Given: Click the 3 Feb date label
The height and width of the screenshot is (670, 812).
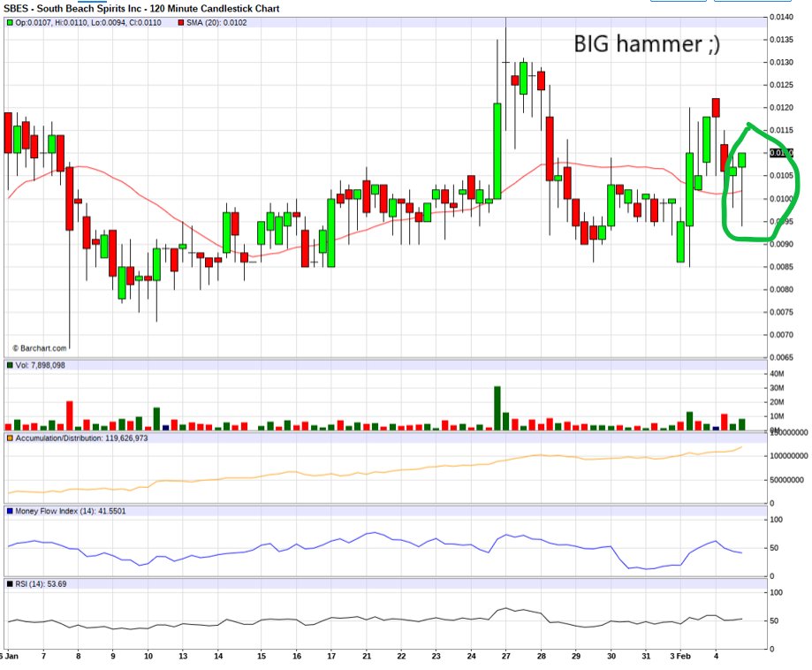Looking at the screenshot, I should click(x=680, y=656).
